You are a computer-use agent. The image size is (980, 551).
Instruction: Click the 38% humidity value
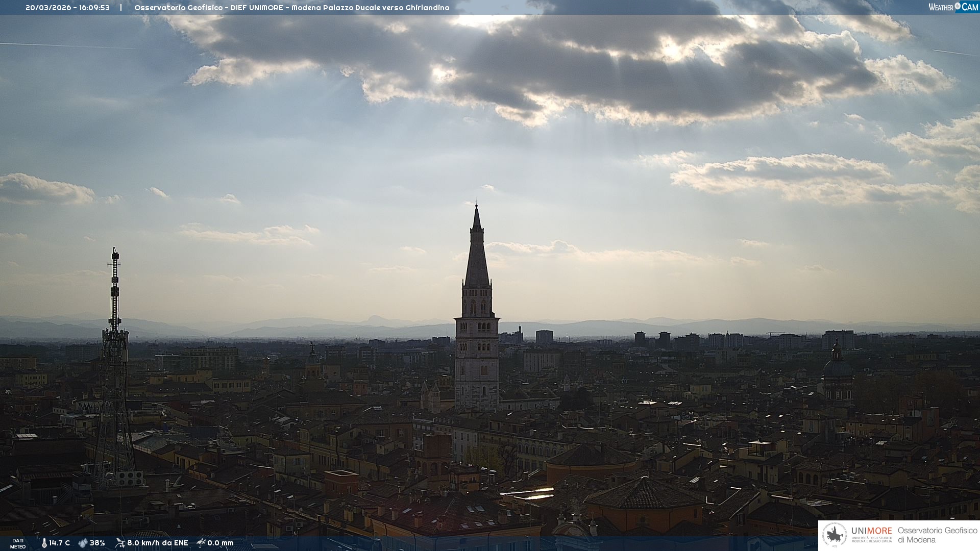pyautogui.click(x=97, y=543)
